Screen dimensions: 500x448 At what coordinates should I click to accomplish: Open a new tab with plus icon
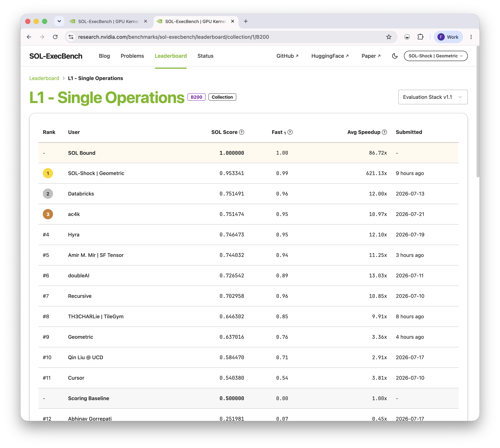(246, 21)
